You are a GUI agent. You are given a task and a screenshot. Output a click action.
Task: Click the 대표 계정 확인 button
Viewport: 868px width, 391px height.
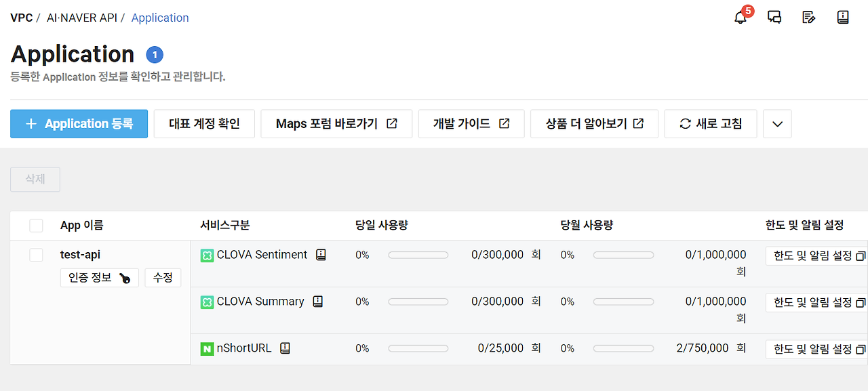pyautogui.click(x=204, y=124)
